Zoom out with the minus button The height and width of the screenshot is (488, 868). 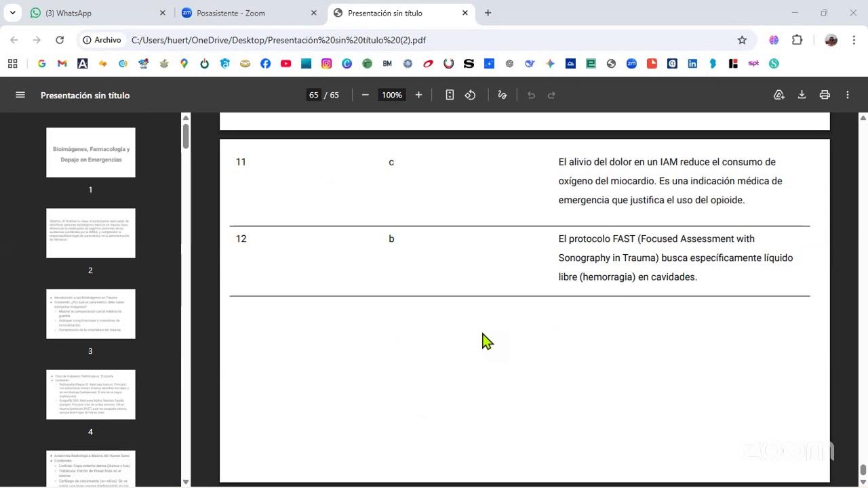point(365,95)
